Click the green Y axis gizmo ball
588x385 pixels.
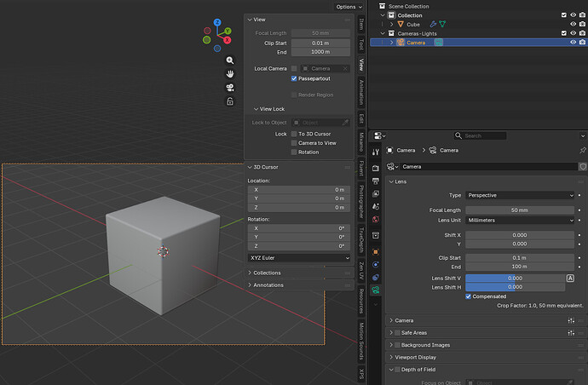[228, 31]
